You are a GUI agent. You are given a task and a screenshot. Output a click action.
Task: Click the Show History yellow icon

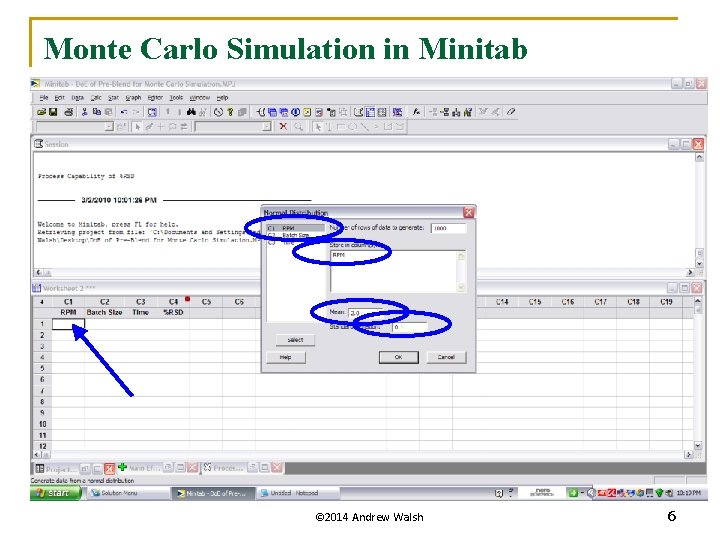click(x=307, y=112)
